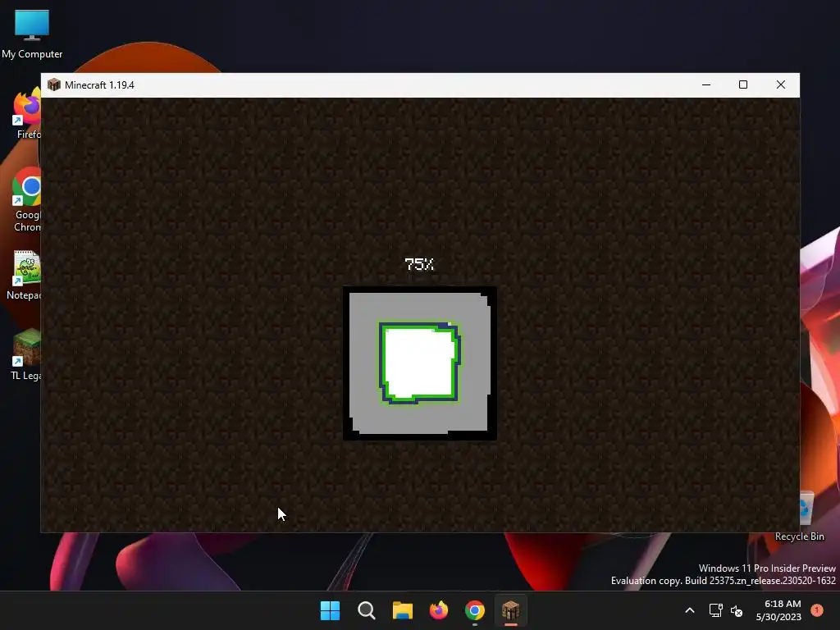Click the 75% loading text
The width and height of the screenshot is (840, 630).
point(419,264)
